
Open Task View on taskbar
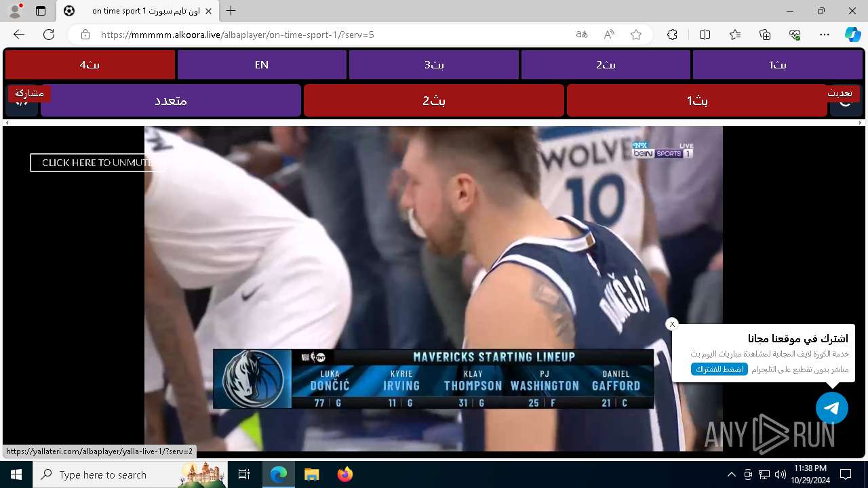tap(244, 474)
